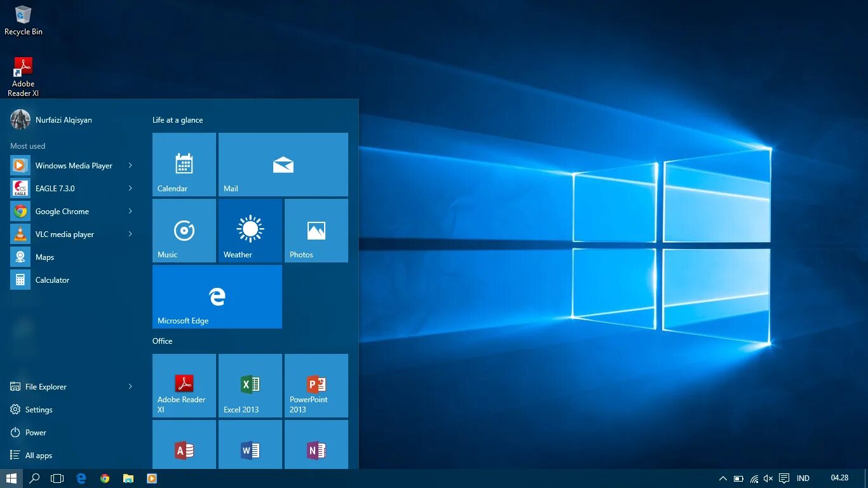Open the Weather tile
The width and height of the screenshot is (868, 488).
(250, 231)
